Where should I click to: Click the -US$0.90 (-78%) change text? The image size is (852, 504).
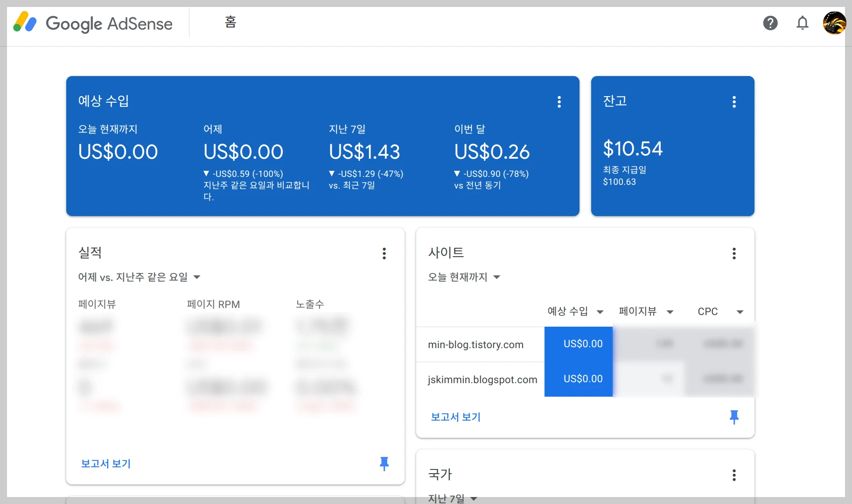point(492,174)
